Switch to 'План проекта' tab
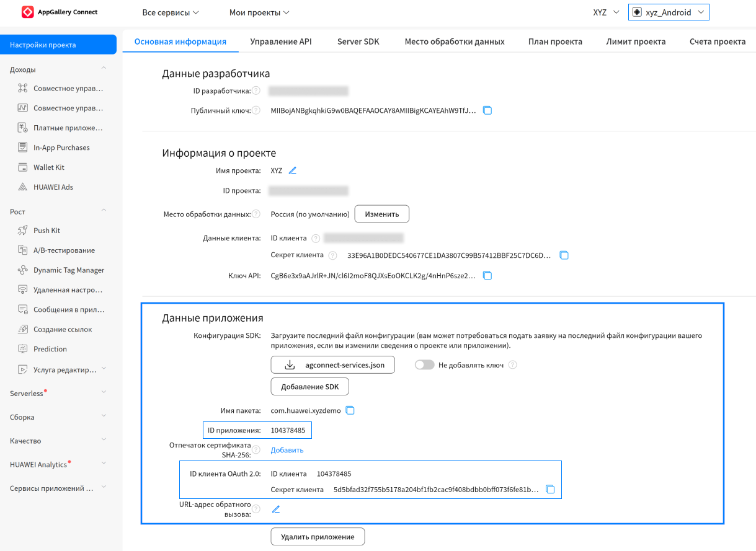Screen dimensions: 756x551 point(555,42)
